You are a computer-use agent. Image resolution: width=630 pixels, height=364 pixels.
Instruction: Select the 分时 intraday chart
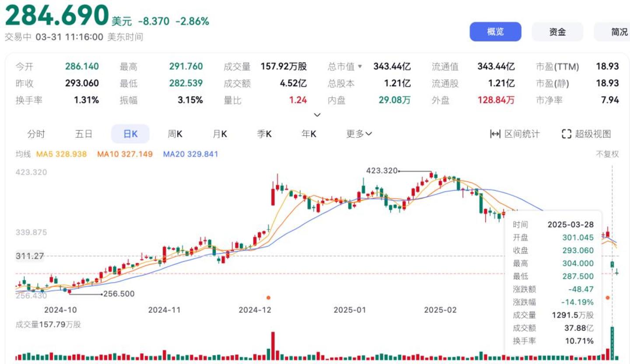(x=36, y=134)
